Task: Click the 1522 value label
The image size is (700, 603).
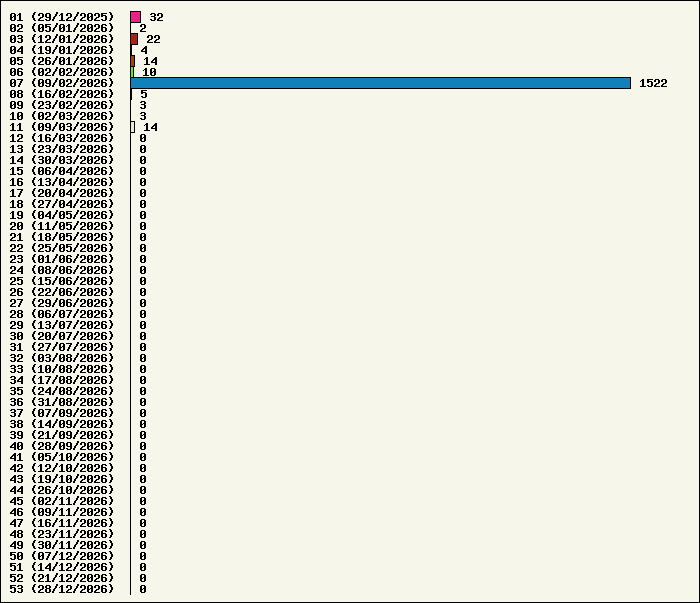Action: coord(653,83)
